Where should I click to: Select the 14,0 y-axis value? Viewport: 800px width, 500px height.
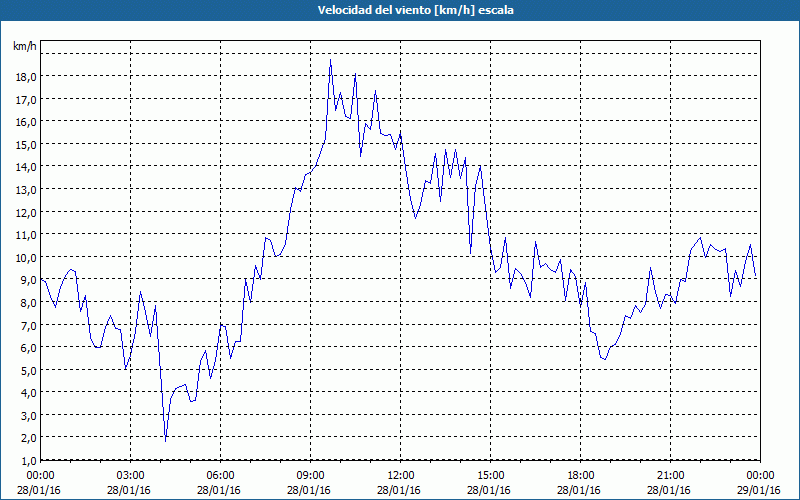pos(27,167)
